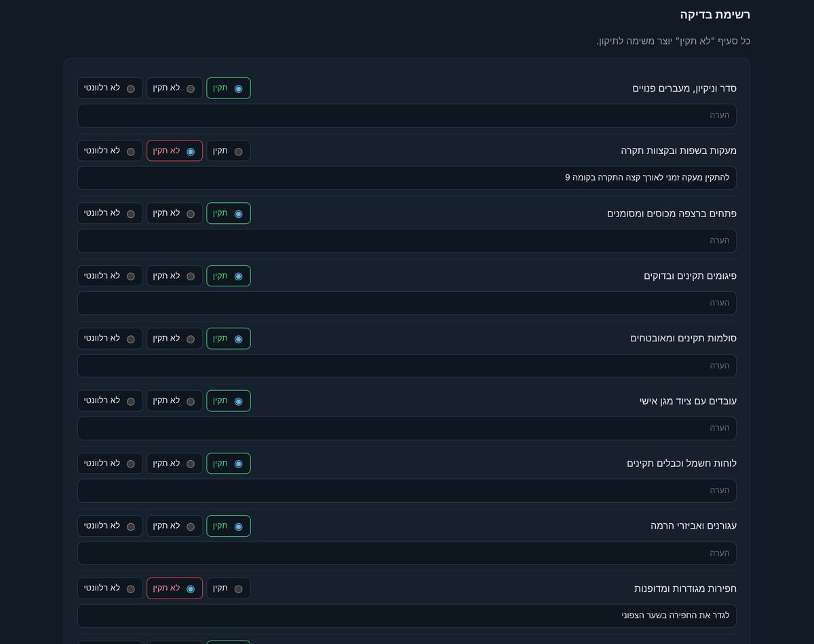Focus the note field under 'פתחים ברצפה מכוסים ומסומנים'
The width and height of the screenshot is (814, 644).
(x=407, y=241)
